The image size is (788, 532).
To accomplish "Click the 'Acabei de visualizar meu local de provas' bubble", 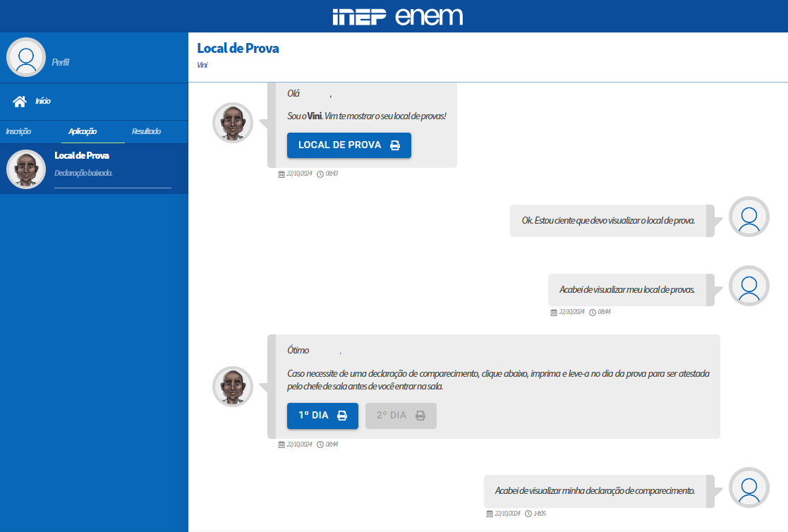I will pyautogui.click(x=626, y=289).
